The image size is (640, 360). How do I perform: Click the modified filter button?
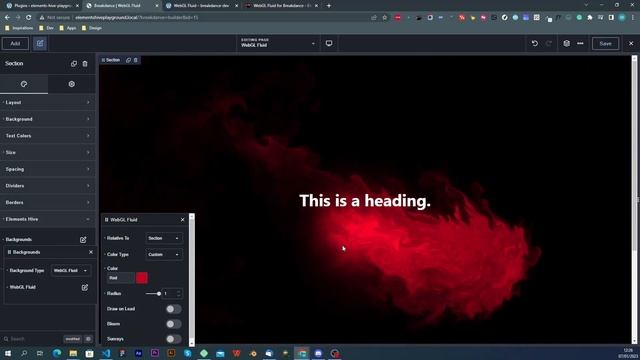pos(73,339)
